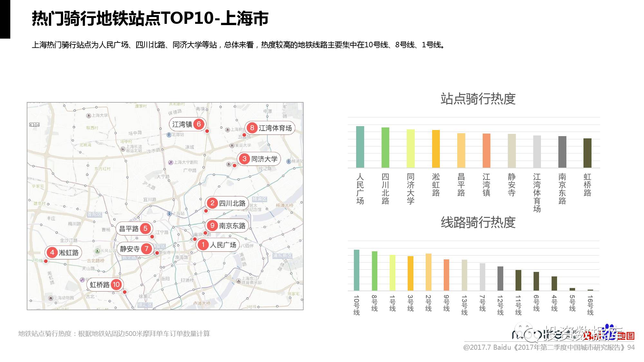Click the 人民广场 bar in station chart
The image size is (644, 362).
[360, 147]
